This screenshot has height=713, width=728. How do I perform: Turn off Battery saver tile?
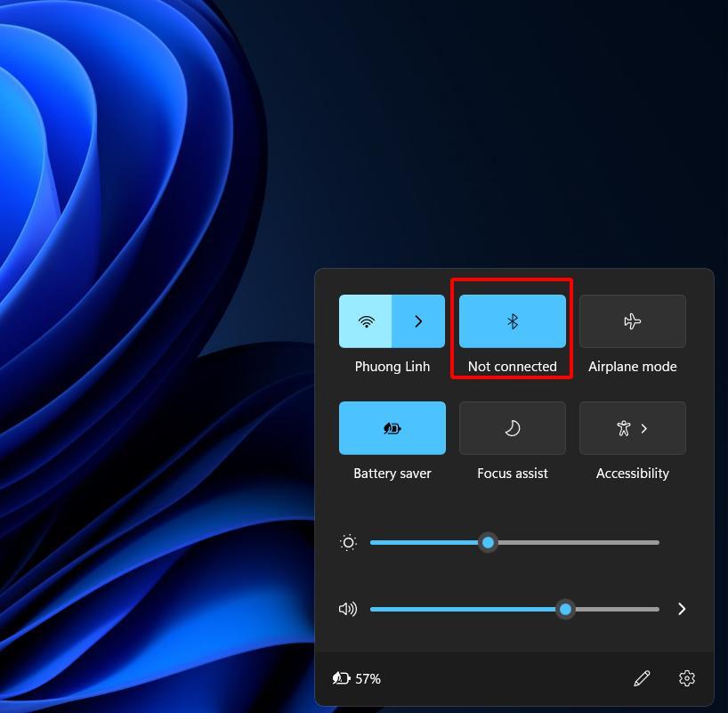pyautogui.click(x=392, y=428)
